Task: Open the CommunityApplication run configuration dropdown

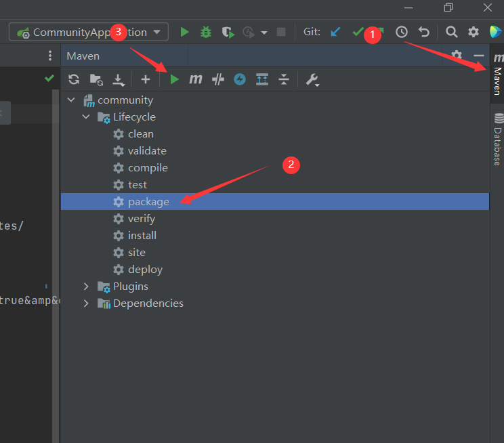Action: click(89, 32)
